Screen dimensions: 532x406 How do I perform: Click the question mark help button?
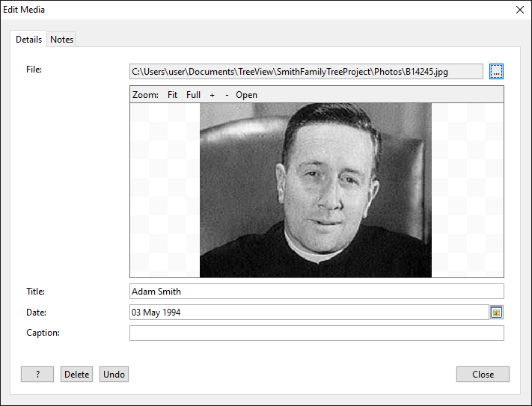(x=37, y=374)
